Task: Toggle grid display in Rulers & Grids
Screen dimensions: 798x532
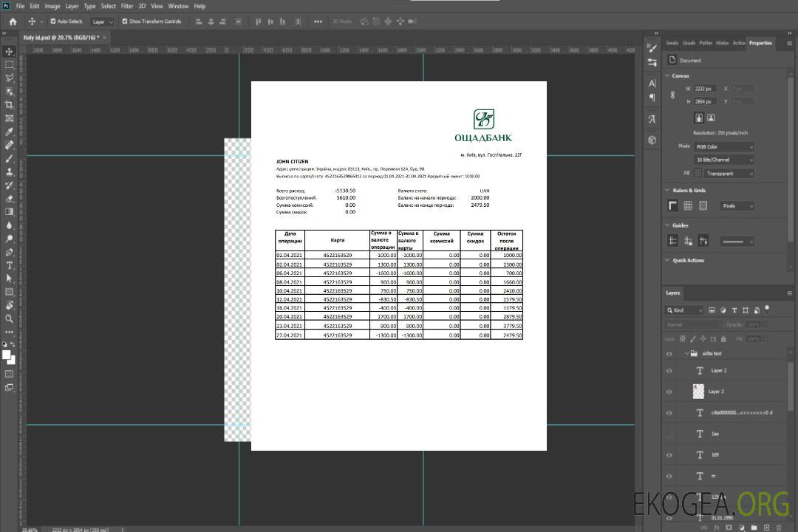Action: (x=688, y=205)
